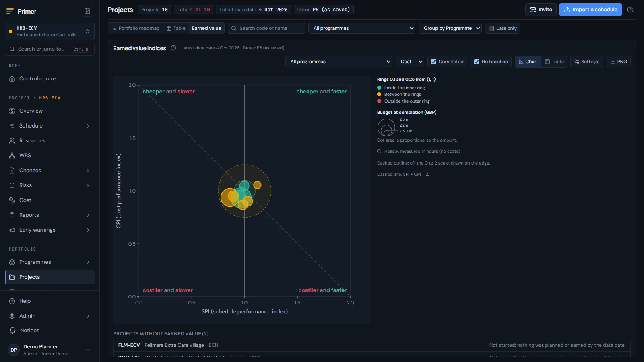Expand the Programmes submenu chevron
Screen dimensions: 644x362
(88, 262)
